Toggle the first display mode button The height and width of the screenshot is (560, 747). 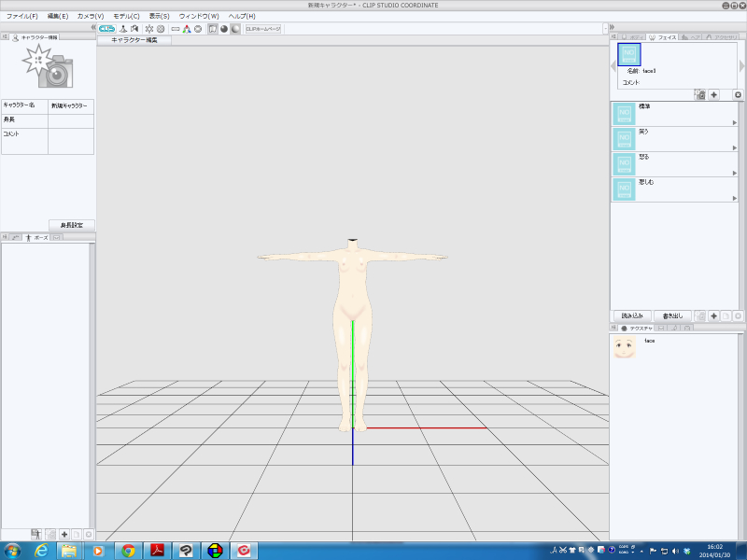tap(213, 29)
